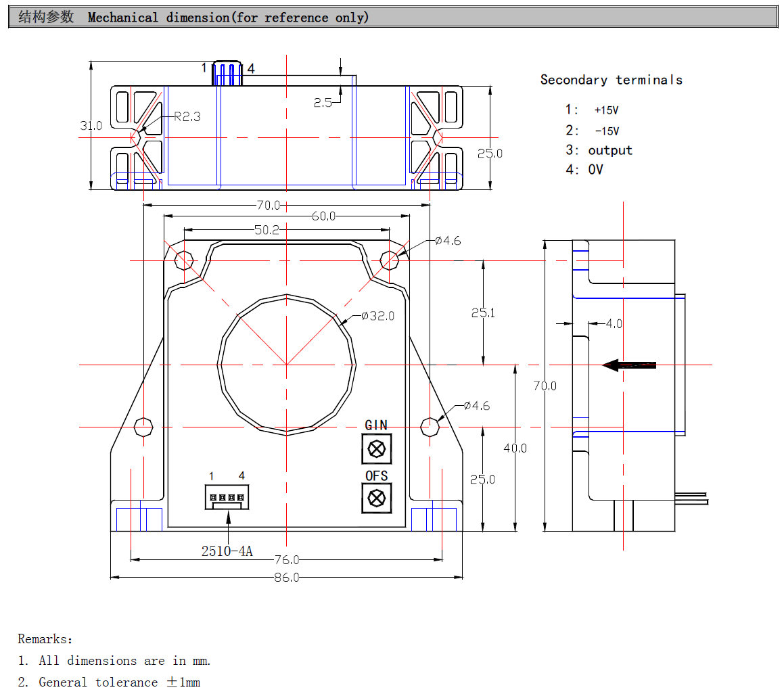Select the '3: output' terminal entry

click(599, 150)
